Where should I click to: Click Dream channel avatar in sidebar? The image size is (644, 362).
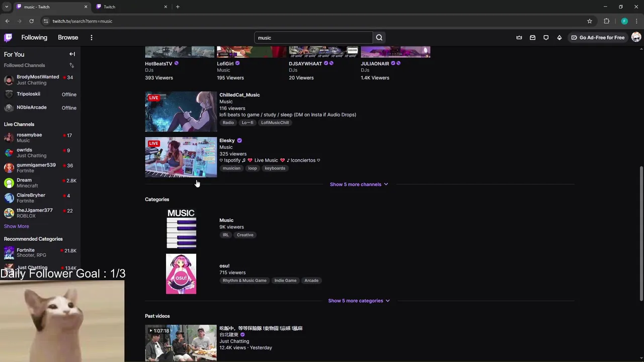(9, 183)
